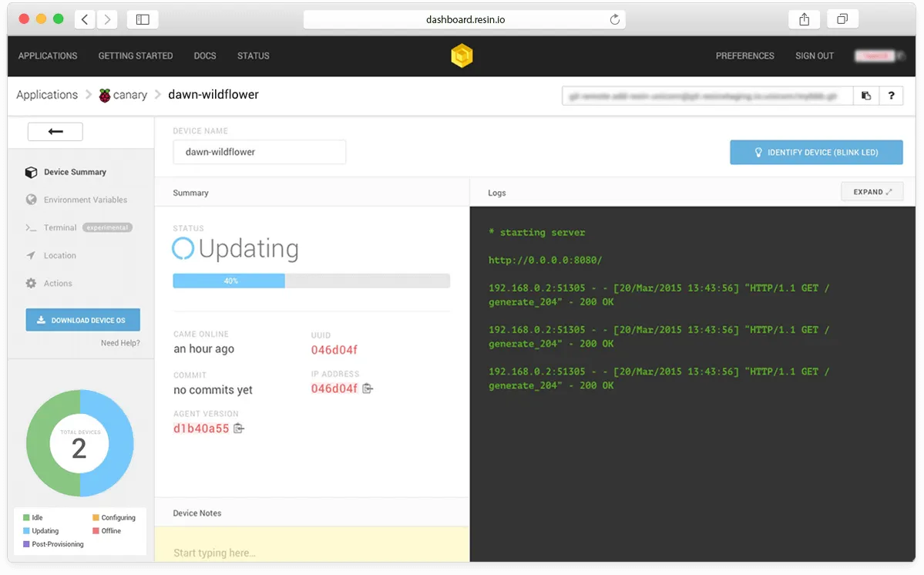Open the question mark help button
924x575 pixels.
pos(892,96)
